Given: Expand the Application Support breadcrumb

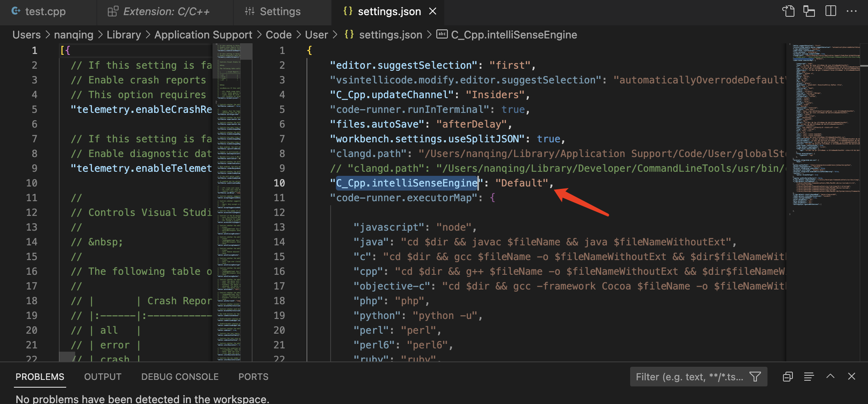Looking at the screenshot, I should 203,35.
